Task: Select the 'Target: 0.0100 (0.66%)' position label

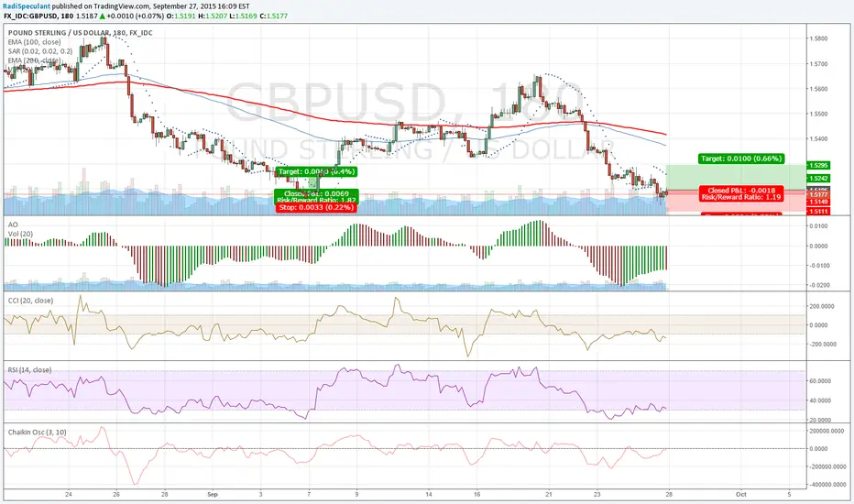Action: click(x=741, y=159)
